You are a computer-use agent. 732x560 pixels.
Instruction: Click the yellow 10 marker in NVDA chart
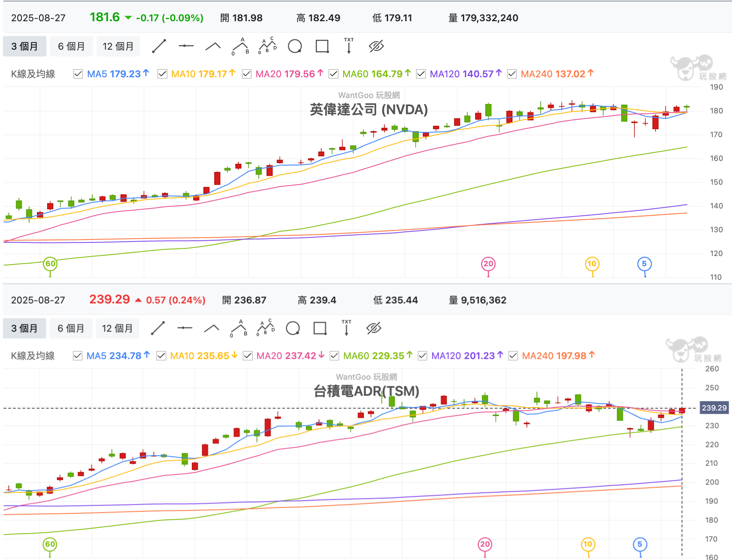pos(591,264)
